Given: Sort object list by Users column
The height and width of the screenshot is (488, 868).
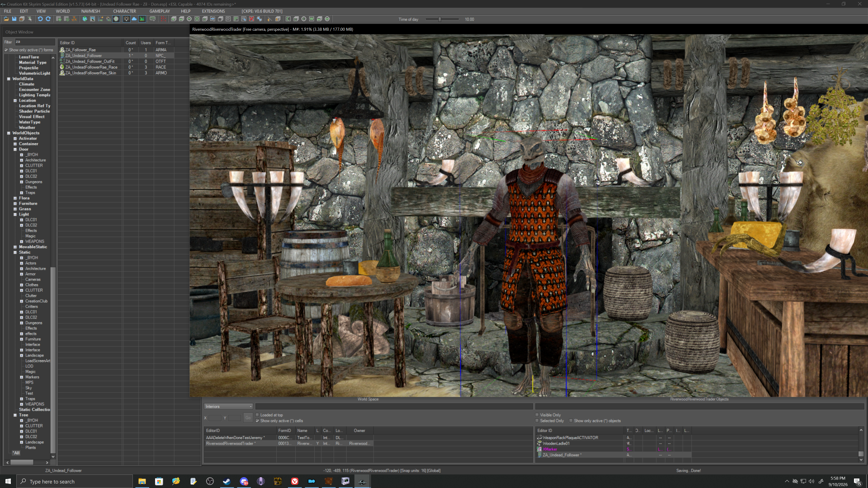Looking at the screenshot, I should pyautogui.click(x=146, y=43).
